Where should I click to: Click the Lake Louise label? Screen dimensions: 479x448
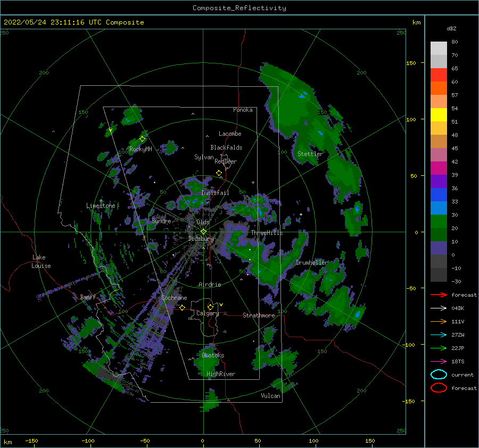(41, 262)
